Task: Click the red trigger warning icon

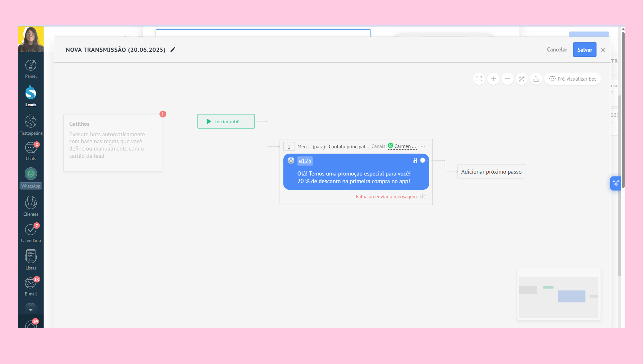Action: 163,114
